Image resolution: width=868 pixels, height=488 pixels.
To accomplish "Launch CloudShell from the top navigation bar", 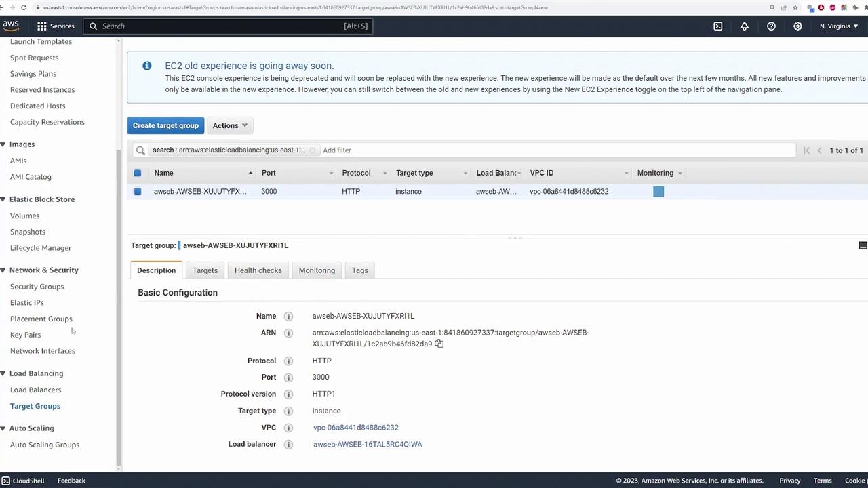I will (x=717, y=26).
